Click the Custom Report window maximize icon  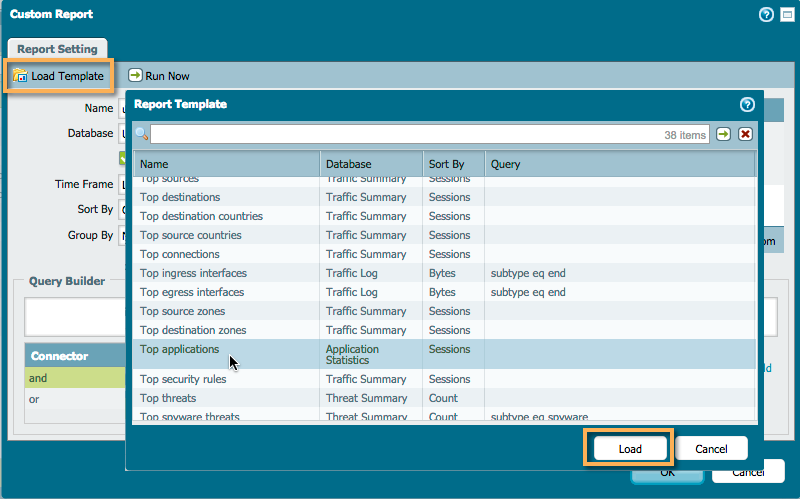(x=785, y=14)
